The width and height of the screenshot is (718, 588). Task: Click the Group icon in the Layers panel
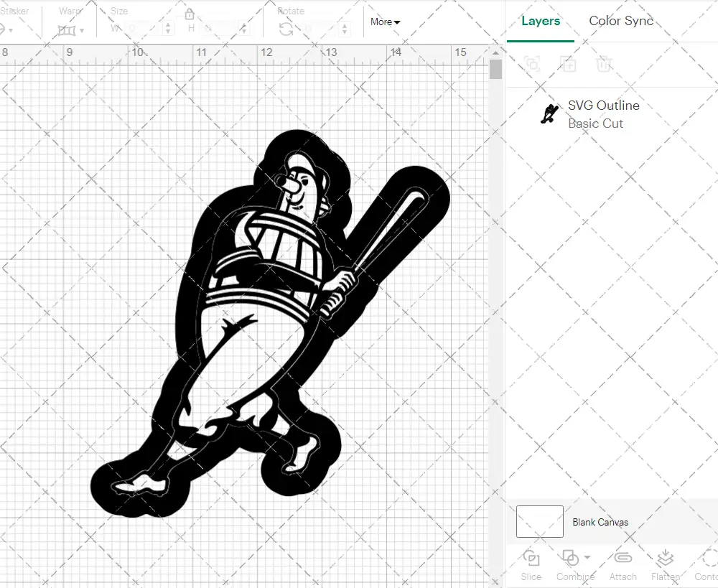(x=531, y=64)
